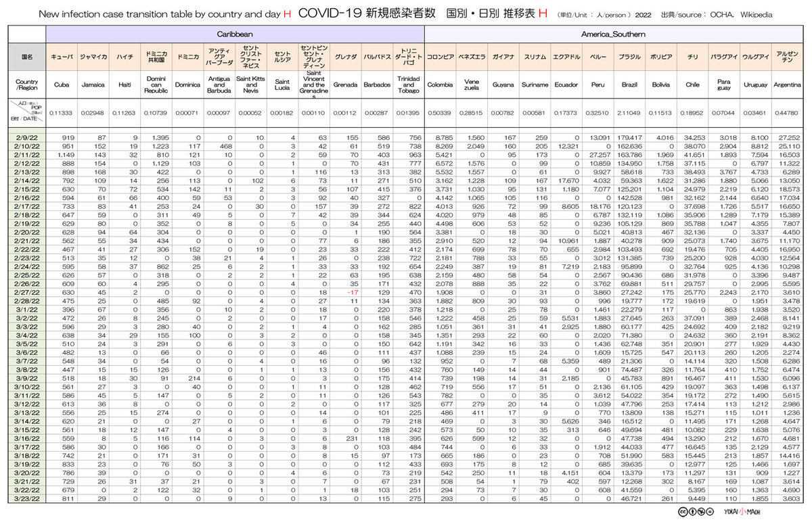Click the 'Vene zuela' column header

click(x=472, y=85)
